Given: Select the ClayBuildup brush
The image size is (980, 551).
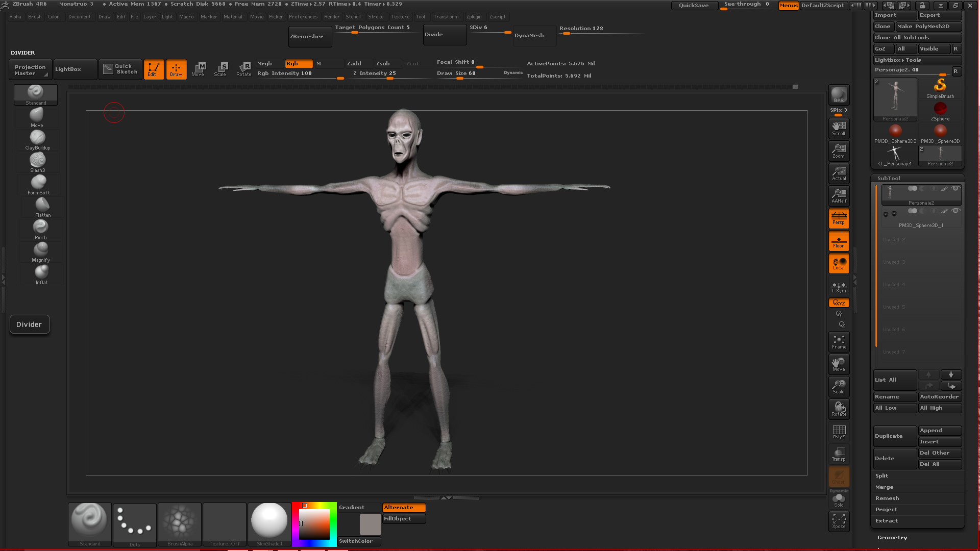Looking at the screenshot, I should tap(38, 140).
